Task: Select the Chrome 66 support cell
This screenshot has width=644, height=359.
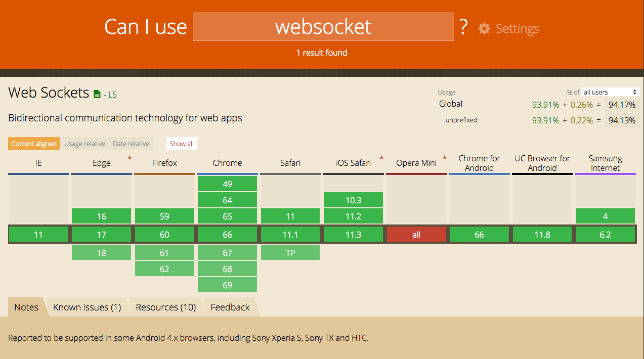Action: click(x=227, y=235)
